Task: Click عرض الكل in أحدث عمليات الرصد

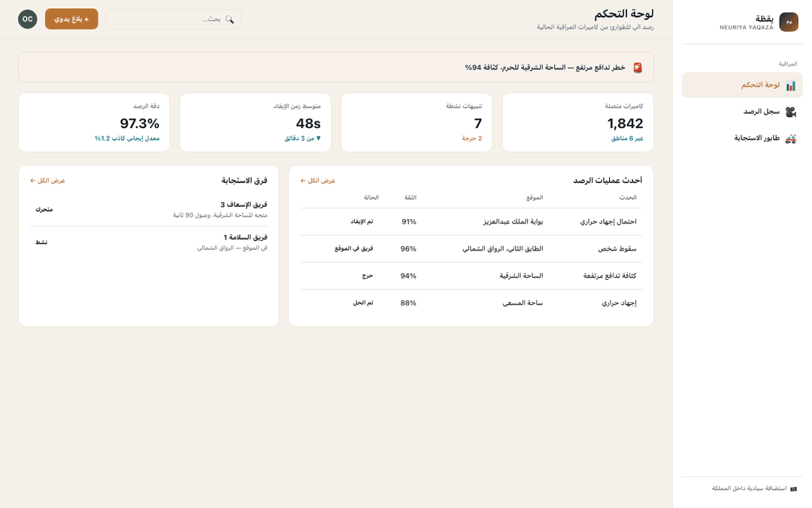Action: coord(318,181)
